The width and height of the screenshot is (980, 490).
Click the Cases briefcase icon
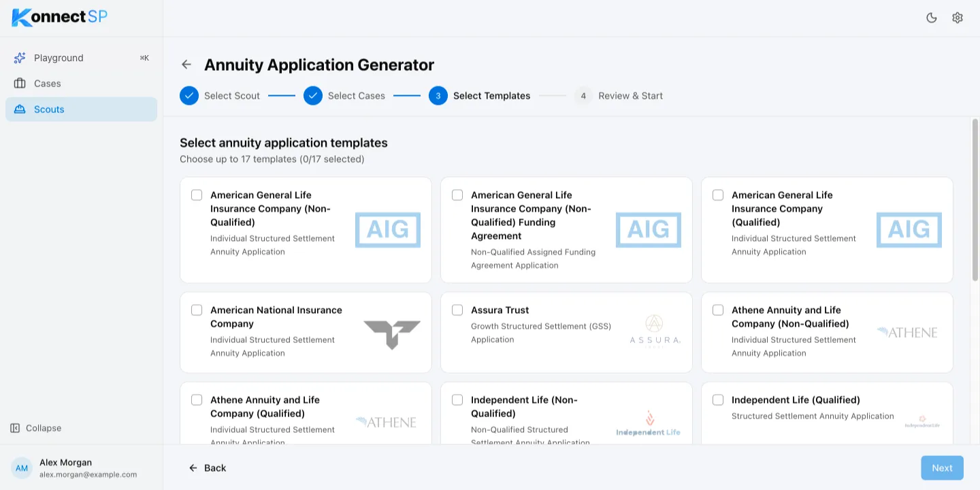point(20,84)
